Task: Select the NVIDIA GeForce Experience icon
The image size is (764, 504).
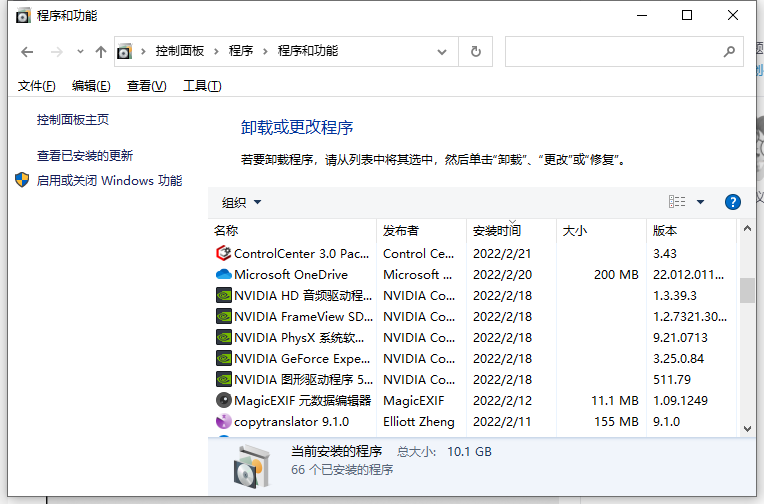Action: point(224,358)
